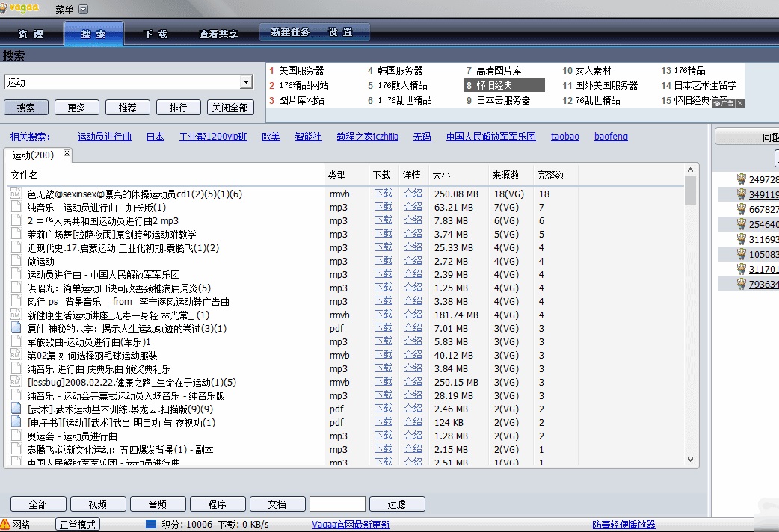Sort results by the 大小 column header
The height and width of the screenshot is (532, 779).
click(x=441, y=176)
